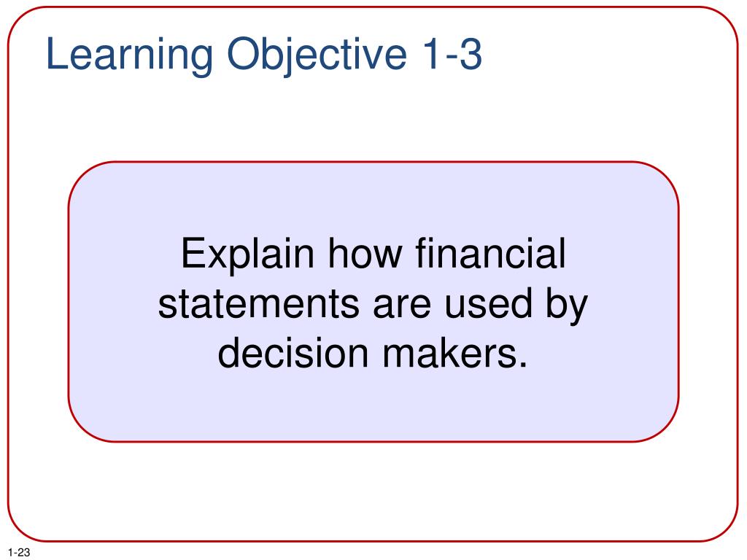Select the word 'Objective' in the title
The height and width of the screenshot is (560, 747).
[317, 56]
